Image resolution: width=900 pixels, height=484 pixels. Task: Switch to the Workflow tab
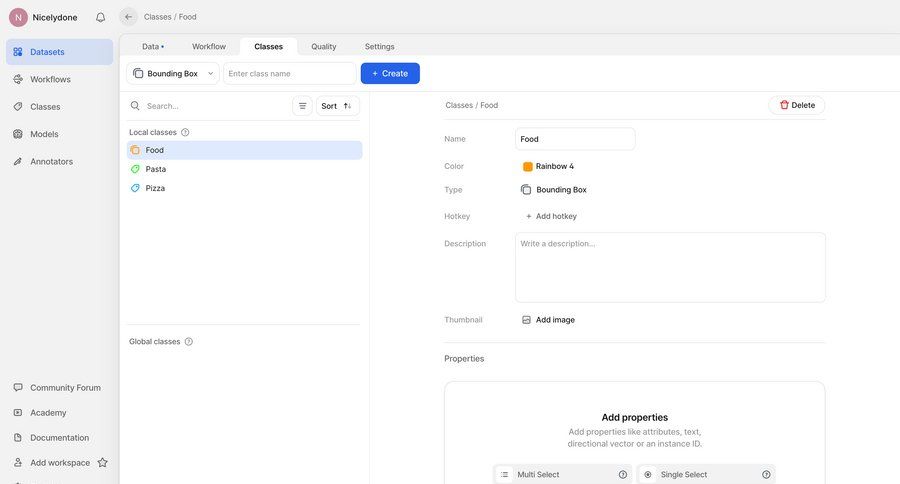point(209,47)
